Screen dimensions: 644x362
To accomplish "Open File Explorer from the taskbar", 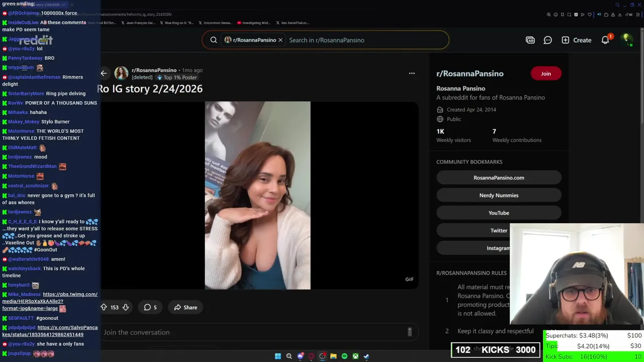I will pos(333,356).
